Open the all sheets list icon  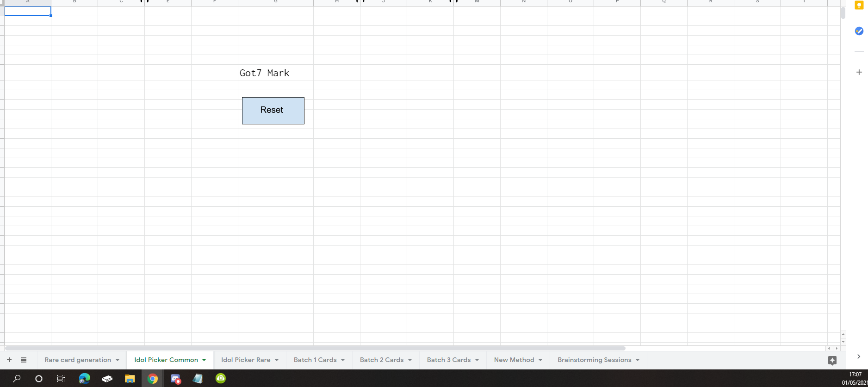coord(24,360)
